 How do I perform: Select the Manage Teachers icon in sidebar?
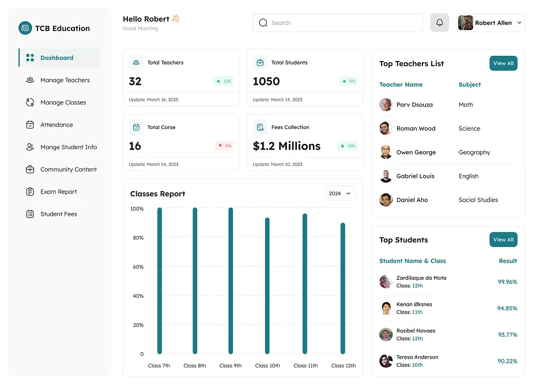[x=30, y=80]
